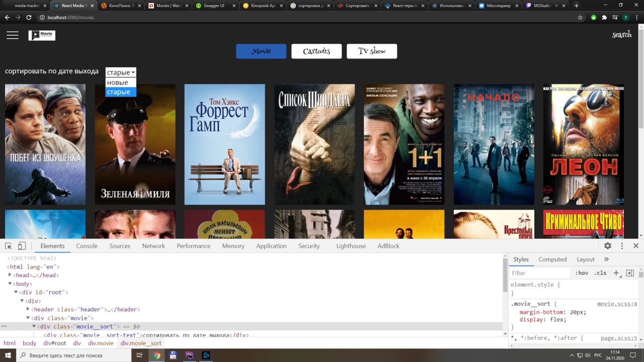Viewport: 644px width, 362px height.
Task: Toggle the computed styles sidebar icon
Action: pos(630,273)
